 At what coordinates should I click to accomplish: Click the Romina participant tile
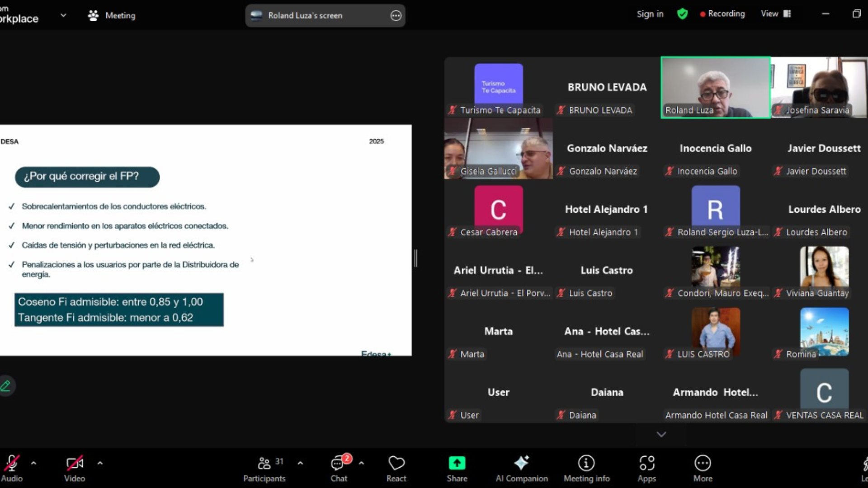tap(824, 332)
